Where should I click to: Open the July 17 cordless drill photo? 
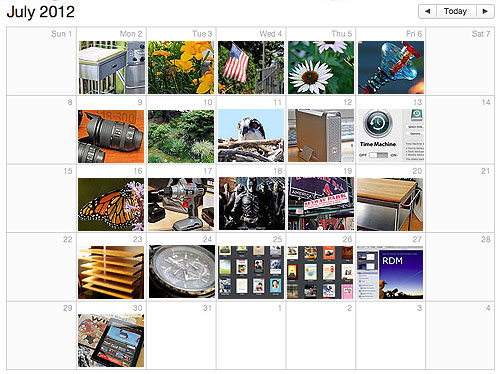(181, 204)
